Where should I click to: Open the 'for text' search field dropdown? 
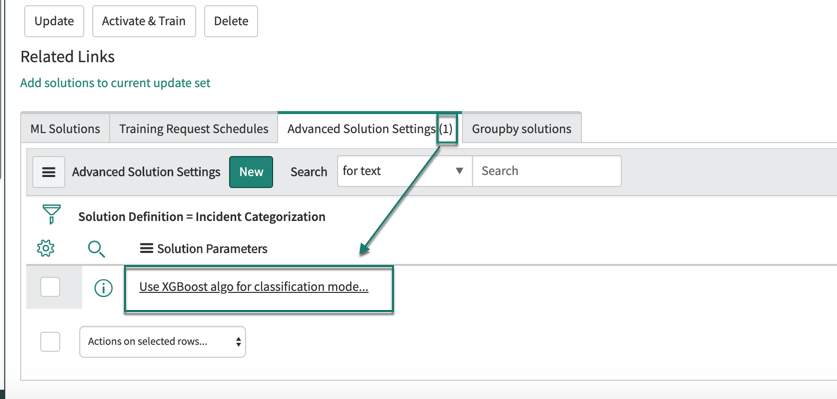click(x=405, y=171)
